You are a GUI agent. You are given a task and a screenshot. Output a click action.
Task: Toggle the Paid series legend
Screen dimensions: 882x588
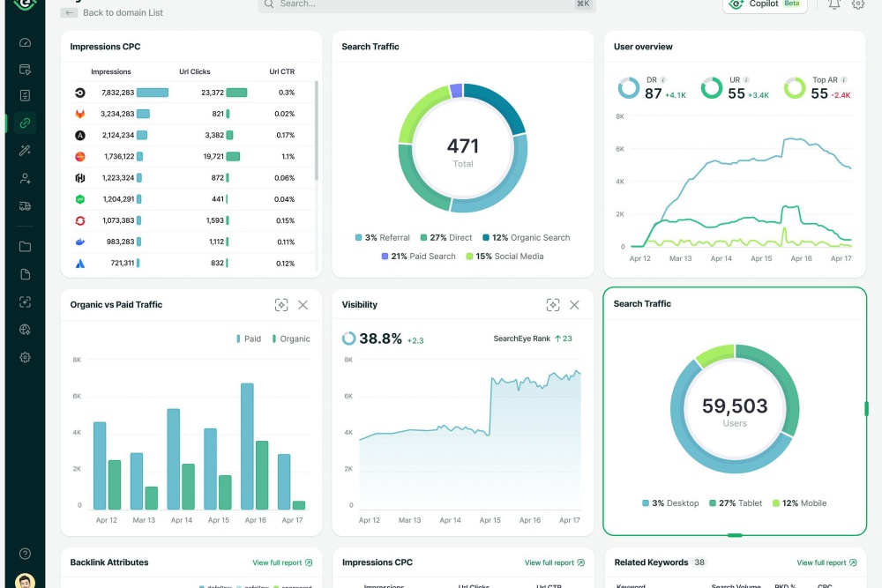[x=249, y=339]
